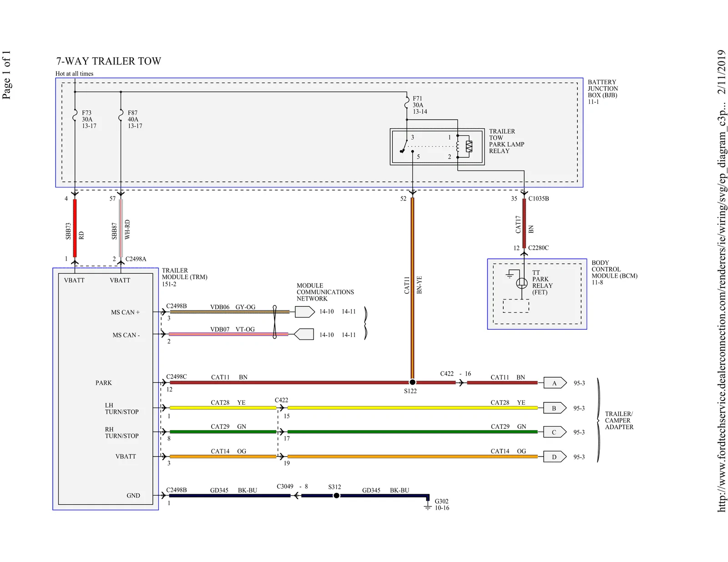Click the connector arrow labeled B
Image resolution: width=728 pixels, height=562 pixels.
click(555, 408)
